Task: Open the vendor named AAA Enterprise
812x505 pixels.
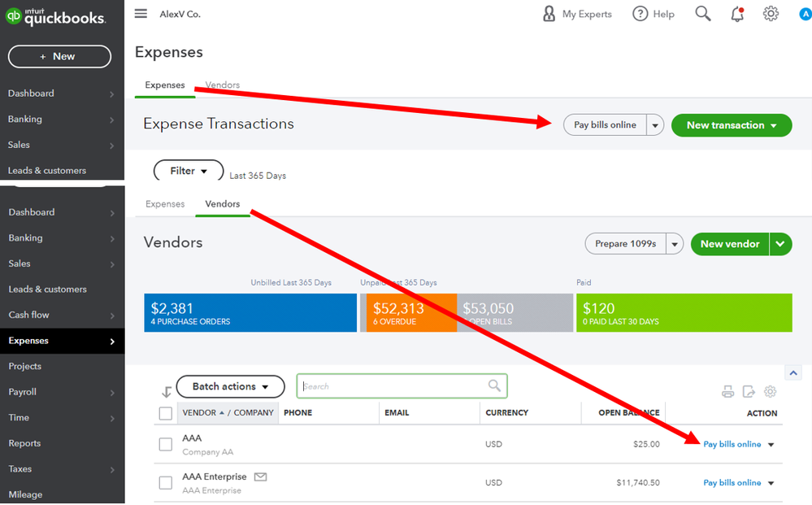Action: (x=215, y=477)
